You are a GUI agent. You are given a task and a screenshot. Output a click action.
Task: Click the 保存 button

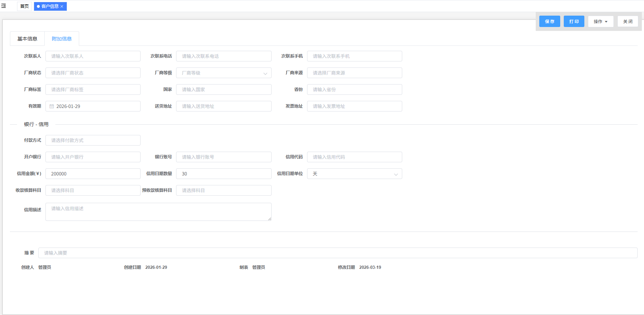click(x=549, y=22)
